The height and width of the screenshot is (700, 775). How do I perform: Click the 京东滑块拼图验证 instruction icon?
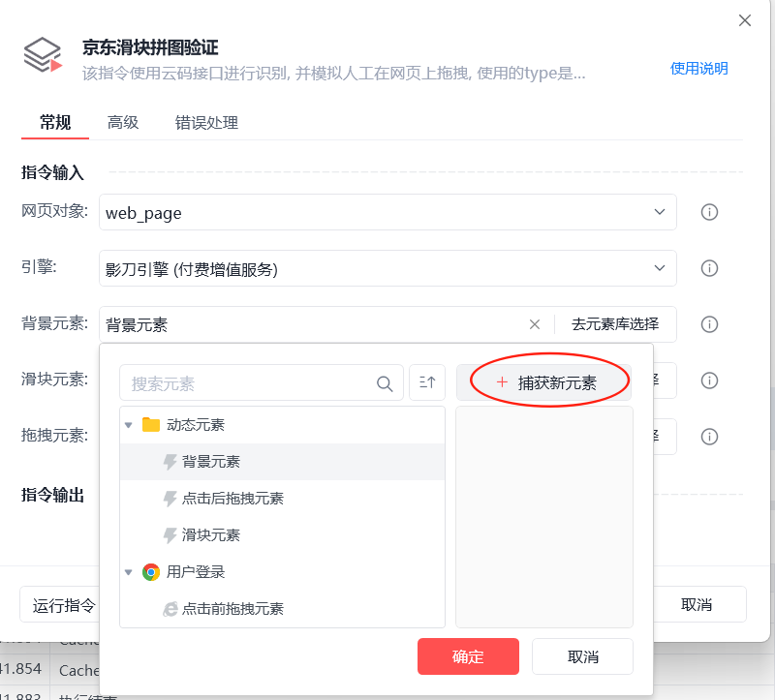pos(43,55)
